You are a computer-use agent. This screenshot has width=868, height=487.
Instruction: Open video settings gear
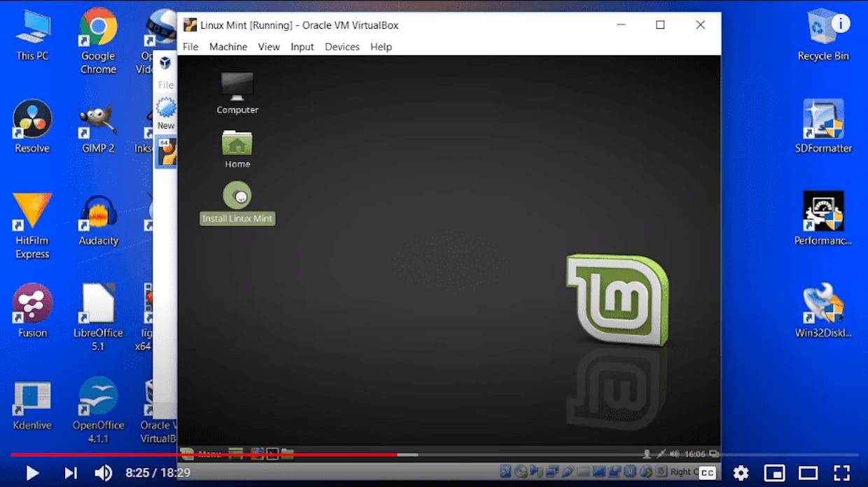[741, 473]
